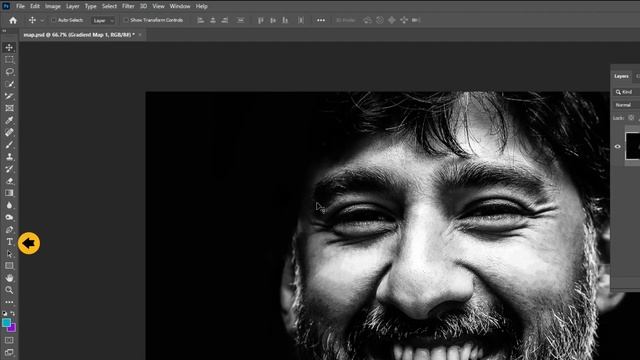Select the Blur tool

(9, 205)
